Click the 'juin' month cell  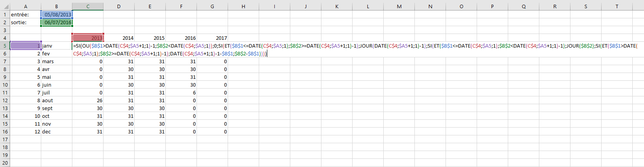[56, 85]
